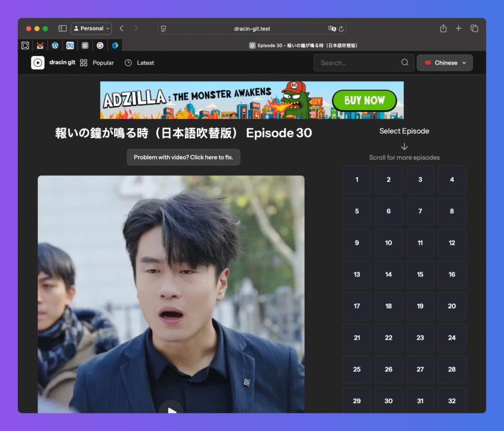Open the Latest section
Viewport: 504px width, 431px height.
click(139, 63)
